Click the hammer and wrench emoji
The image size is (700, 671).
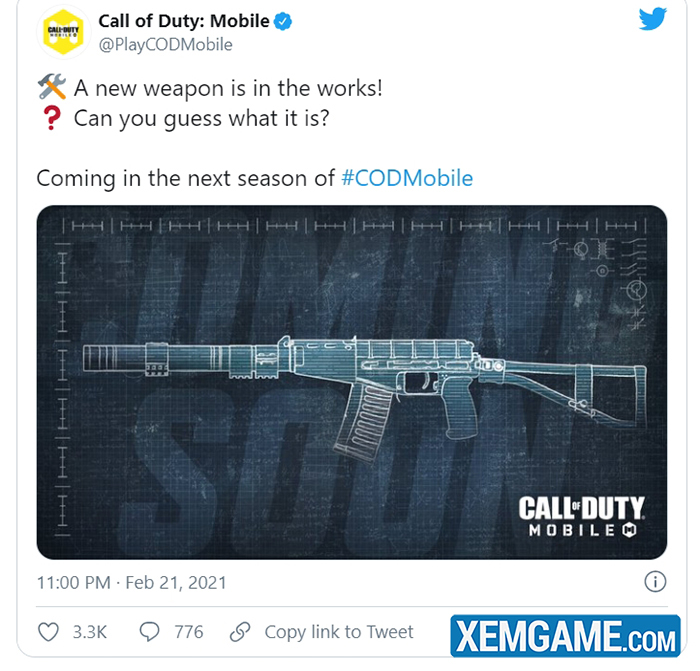click(x=52, y=86)
